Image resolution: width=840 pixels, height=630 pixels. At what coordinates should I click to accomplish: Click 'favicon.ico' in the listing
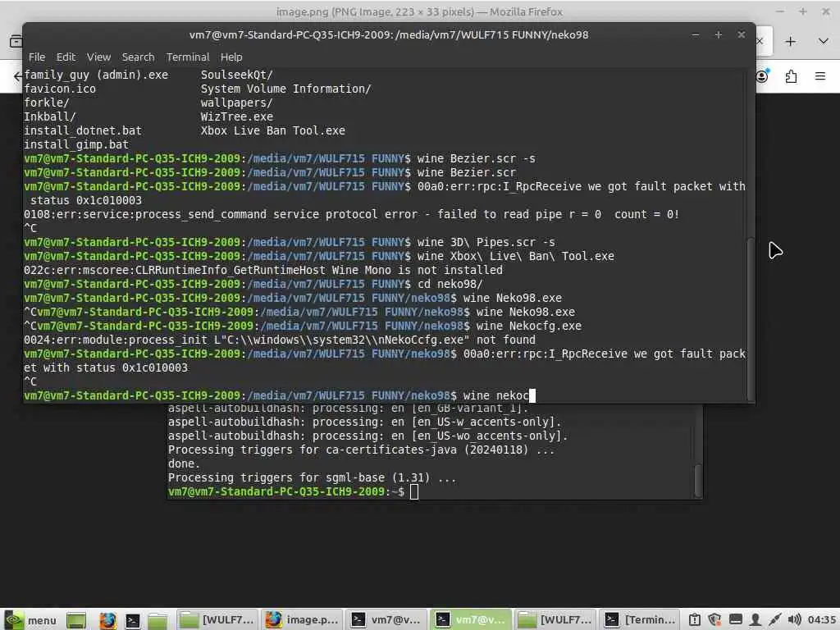point(59,89)
